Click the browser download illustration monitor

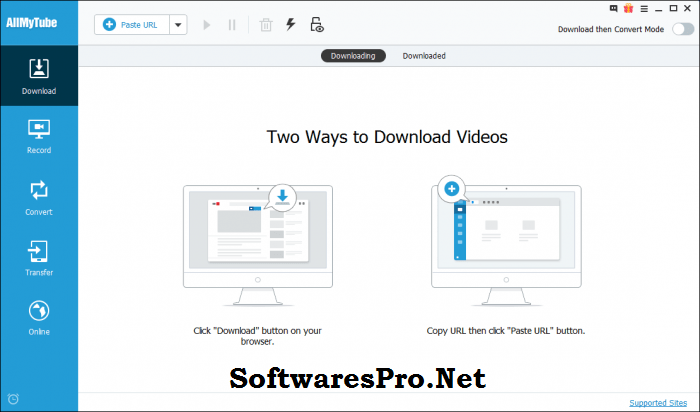point(258,245)
